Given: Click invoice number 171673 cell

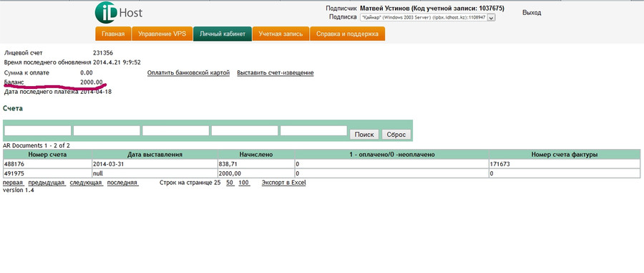Looking at the screenshot, I should point(565,163).
